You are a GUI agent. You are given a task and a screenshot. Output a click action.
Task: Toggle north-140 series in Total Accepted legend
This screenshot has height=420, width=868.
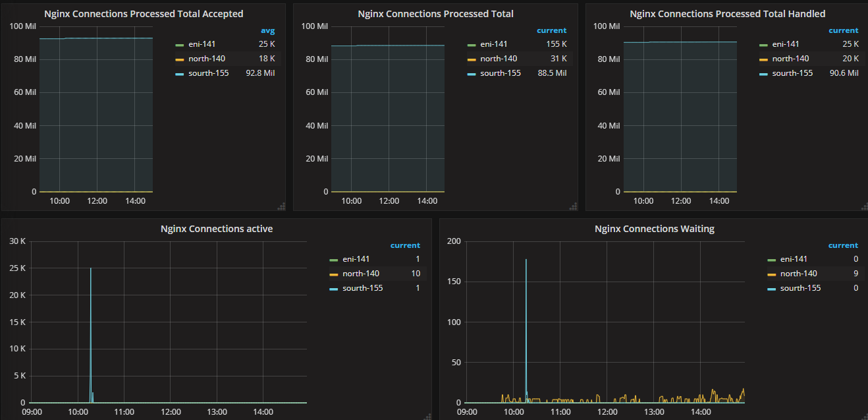click(207, 59)
